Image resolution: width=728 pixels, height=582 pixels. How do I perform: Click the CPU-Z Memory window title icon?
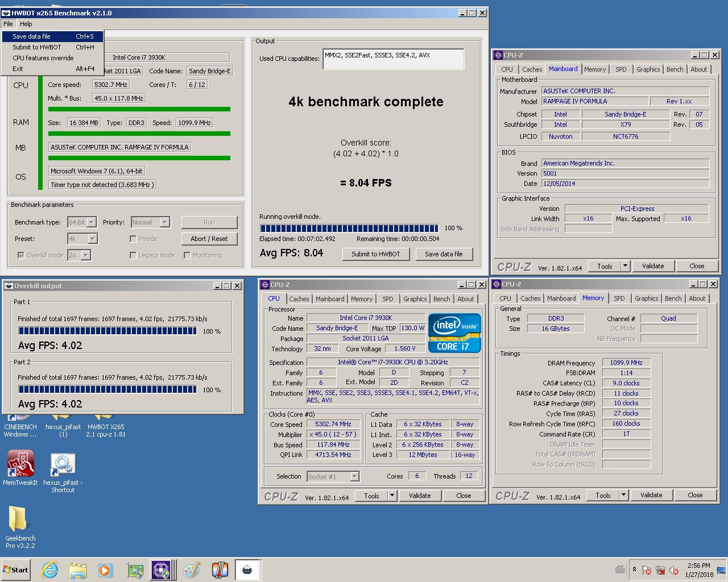pos(497,284)
